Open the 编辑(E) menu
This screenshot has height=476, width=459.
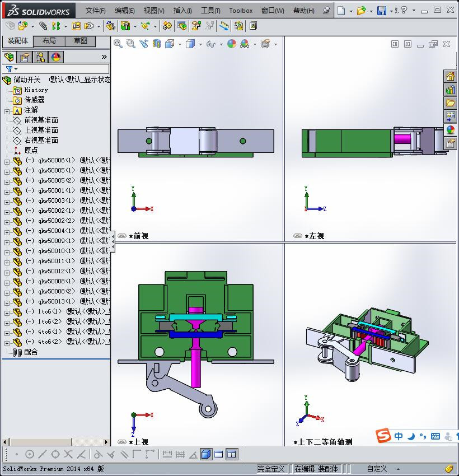[x=124, y=11]
